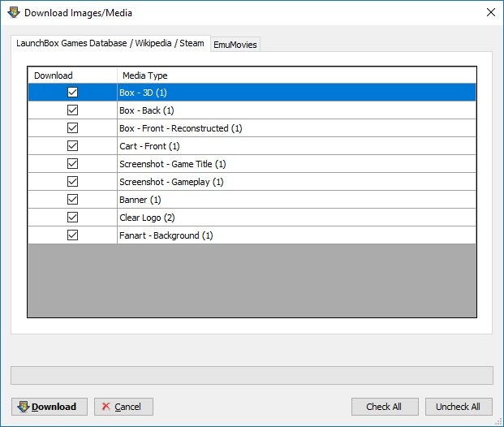Click the resize grip at the window corner
504x427 pixels.
pyautogui.click(x=498, y=421)
